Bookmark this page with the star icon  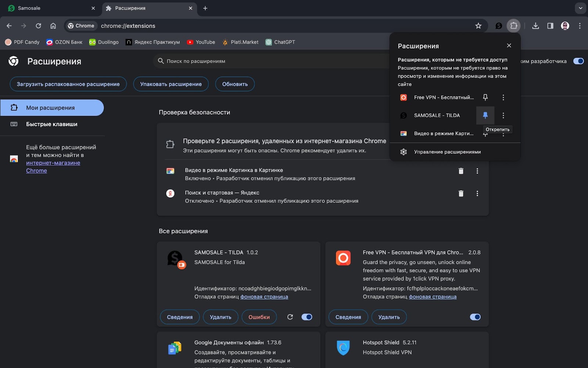(x=478, y=26)
